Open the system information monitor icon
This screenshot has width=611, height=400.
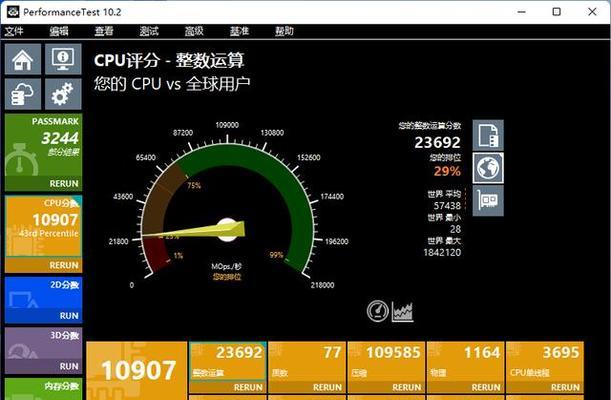pyautogui.click(x=63, y=59)
